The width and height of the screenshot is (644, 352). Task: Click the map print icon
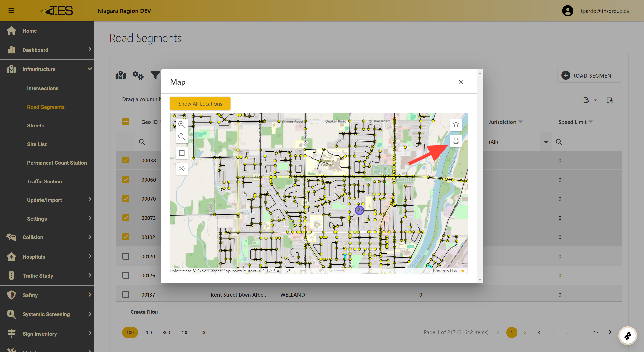456,141
